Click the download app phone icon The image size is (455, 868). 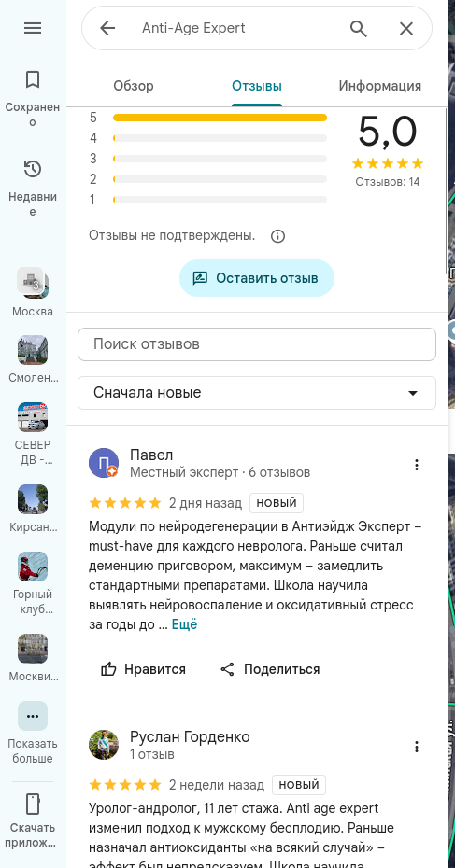[x=33, y=804]
